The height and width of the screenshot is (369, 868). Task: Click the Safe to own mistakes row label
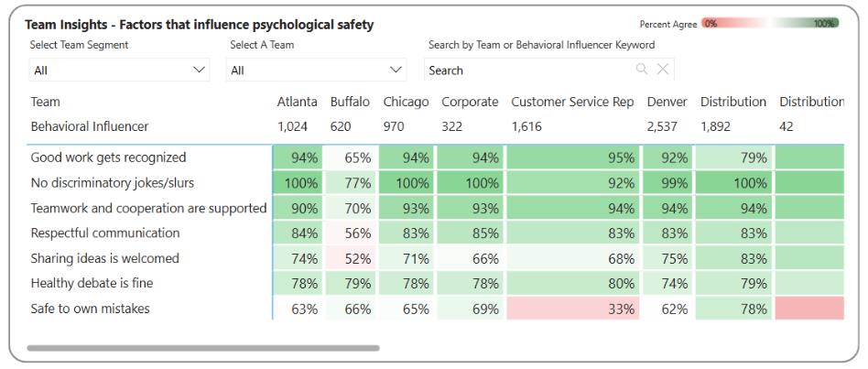coord(90,309)
